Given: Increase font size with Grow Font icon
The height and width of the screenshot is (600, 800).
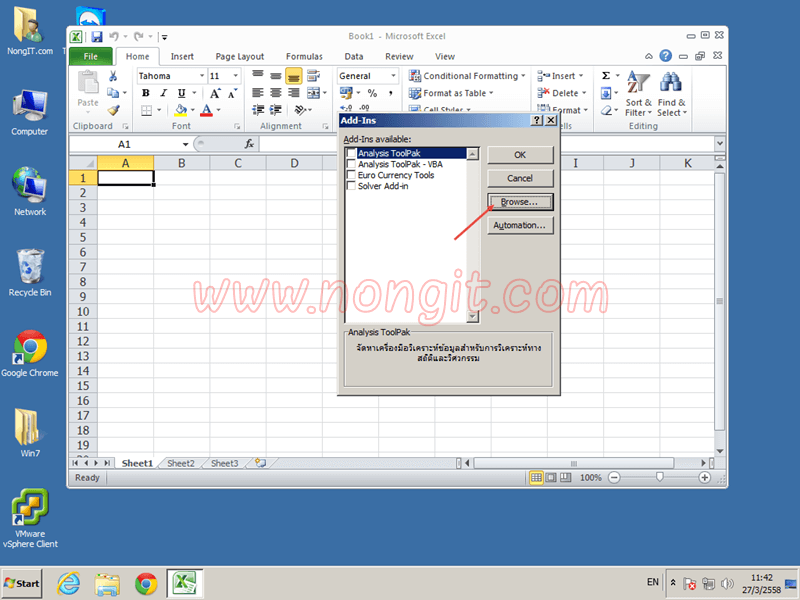Looking at the screenshot, I should click(x=215, y=93).
